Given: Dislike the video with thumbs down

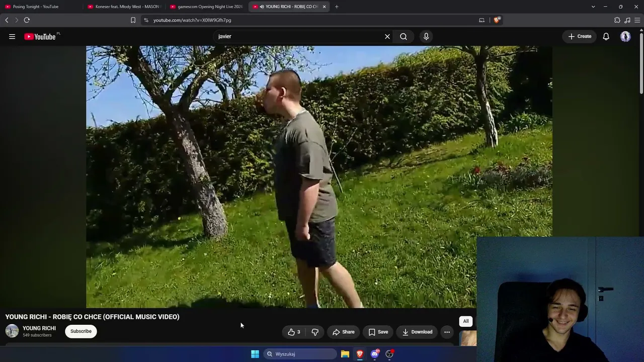Looking at the screenshot, I should (315, 332).
